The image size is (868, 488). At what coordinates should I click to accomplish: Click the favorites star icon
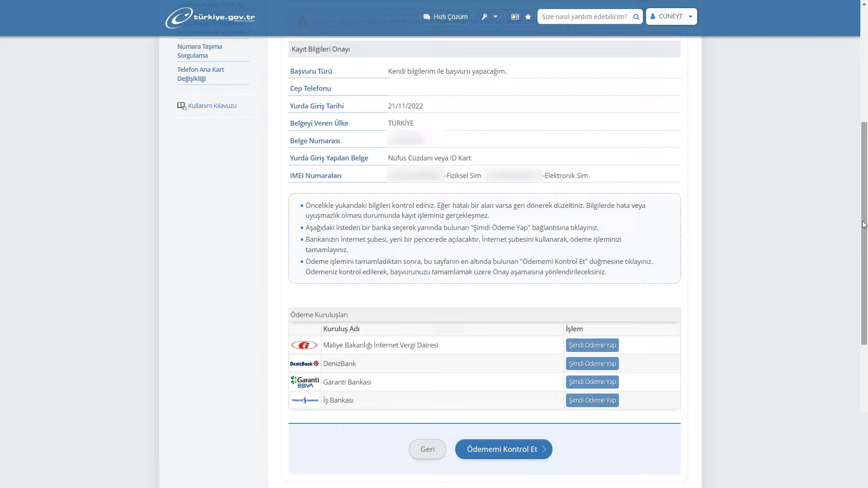click(528, 17)
